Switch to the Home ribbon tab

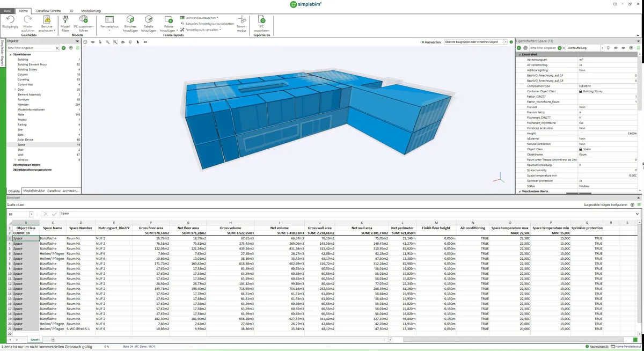pyautogui.click(x=24, y=11)
